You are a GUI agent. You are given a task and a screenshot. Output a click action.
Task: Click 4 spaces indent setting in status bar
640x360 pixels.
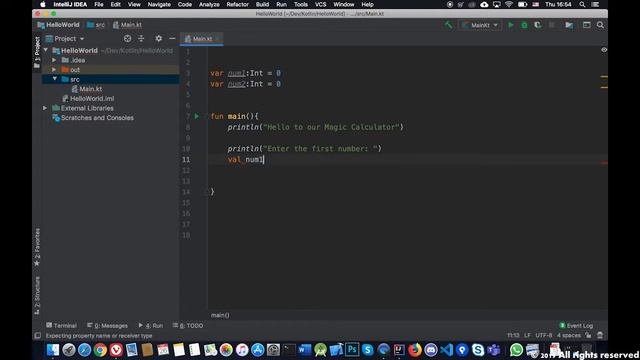569,335
